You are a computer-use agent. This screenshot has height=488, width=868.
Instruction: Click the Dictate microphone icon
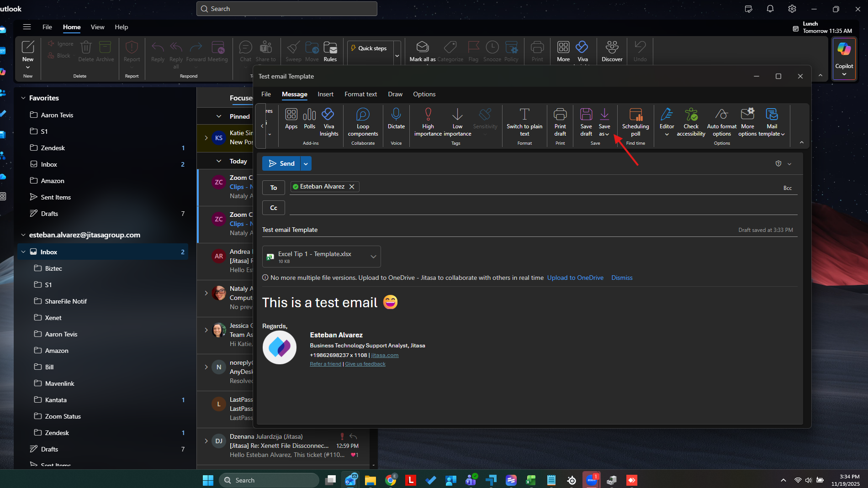[396, 115]
